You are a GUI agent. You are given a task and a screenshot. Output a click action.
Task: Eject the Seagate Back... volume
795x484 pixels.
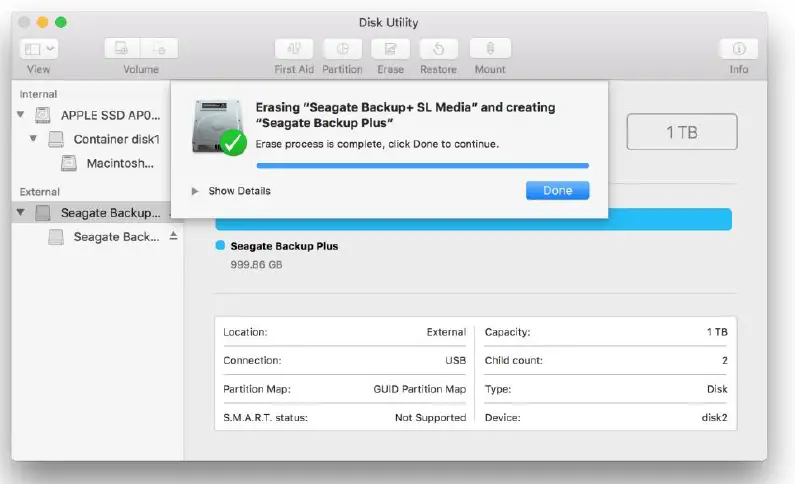coord(173,236)
